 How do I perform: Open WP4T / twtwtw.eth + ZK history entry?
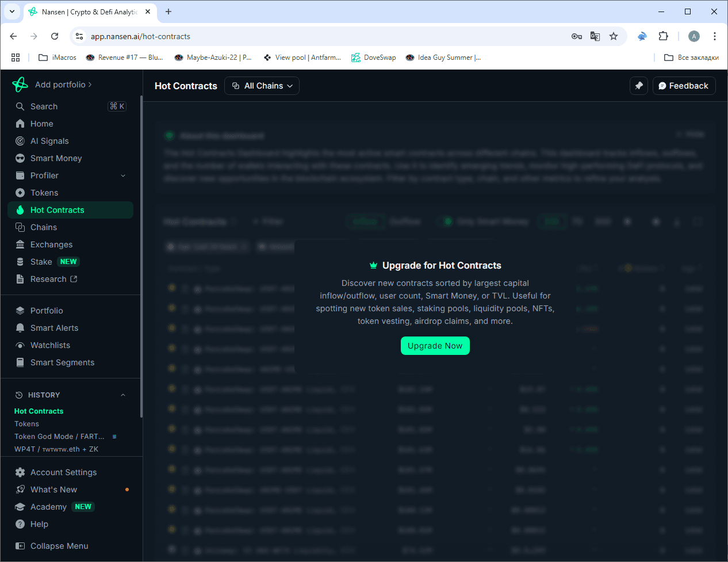(x=56, y=449)
